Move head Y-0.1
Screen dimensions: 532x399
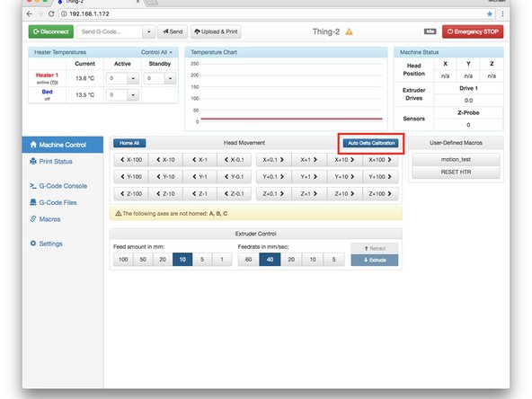235,177
